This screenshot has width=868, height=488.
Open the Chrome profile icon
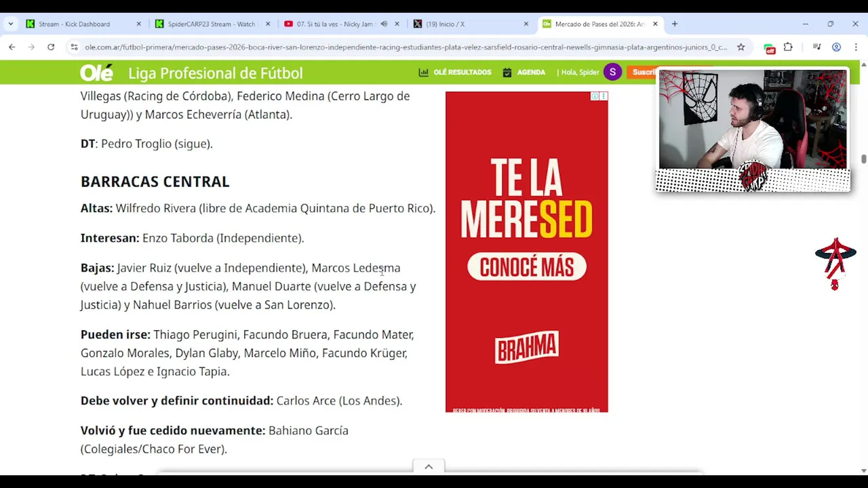point(836,47)
